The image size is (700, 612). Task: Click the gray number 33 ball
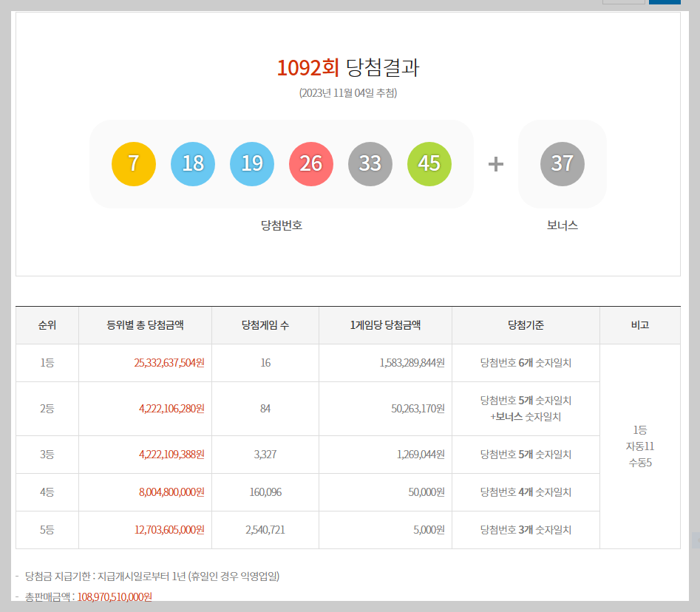tap(370, 164)
